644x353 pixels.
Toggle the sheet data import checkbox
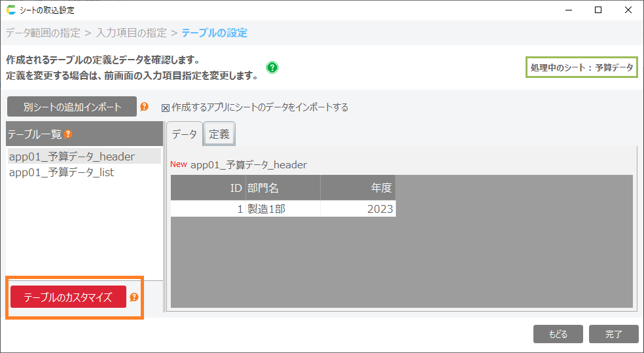pos(166,107)
